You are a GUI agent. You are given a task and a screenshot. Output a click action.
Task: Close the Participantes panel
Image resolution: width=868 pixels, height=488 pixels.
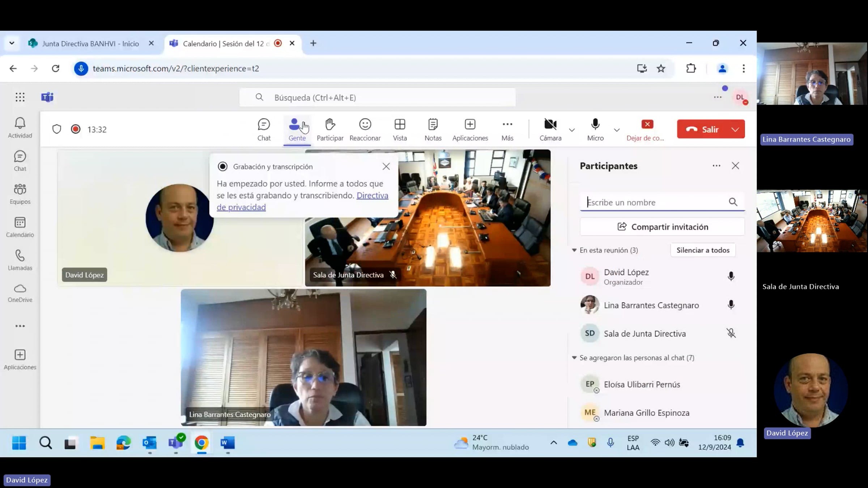735,166
